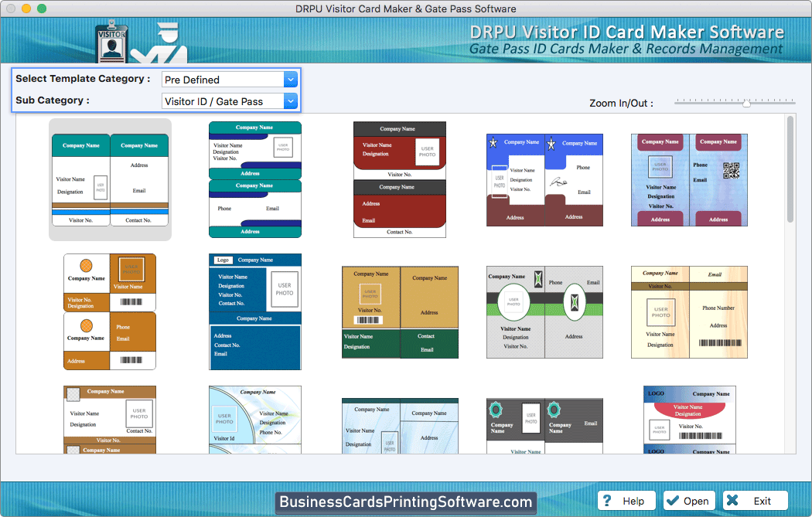This screenshot has height=517, width=812.
Task: Click the BusinessCardsPrintingSoftware.com link
Action: (x=405, y=502)
